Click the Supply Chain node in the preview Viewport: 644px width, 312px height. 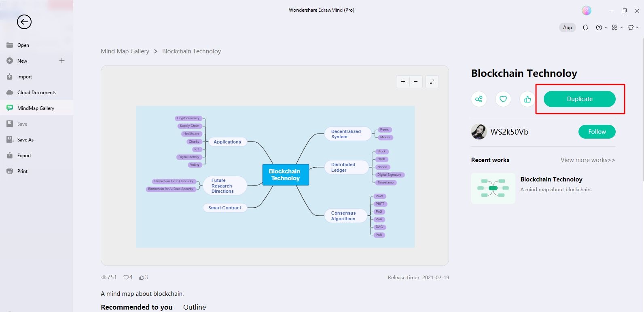[x=189, y=126]
